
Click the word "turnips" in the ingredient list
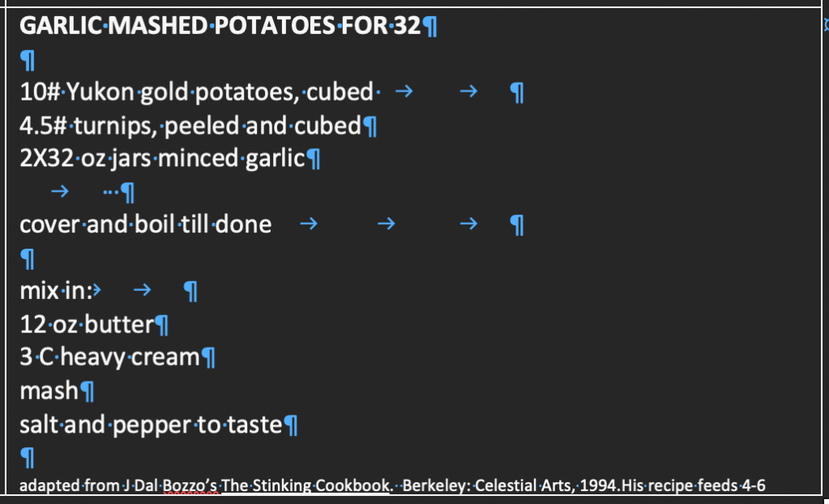coord(108,126)
